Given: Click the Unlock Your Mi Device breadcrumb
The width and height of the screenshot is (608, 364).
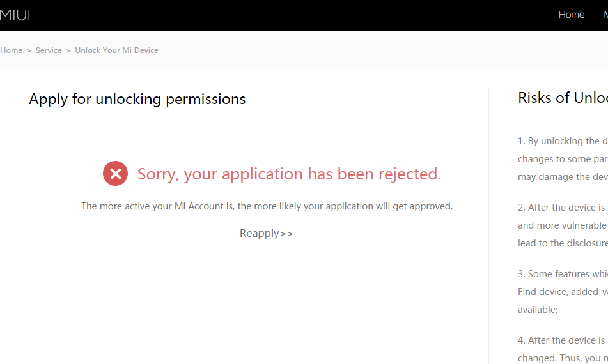Looking at the screenshot, I should click(116, 50).
